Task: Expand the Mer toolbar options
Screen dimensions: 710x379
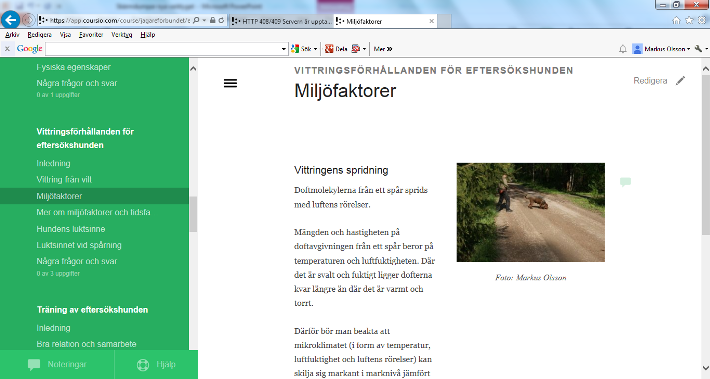Action: pyautogui.click(x=383, y=49)
